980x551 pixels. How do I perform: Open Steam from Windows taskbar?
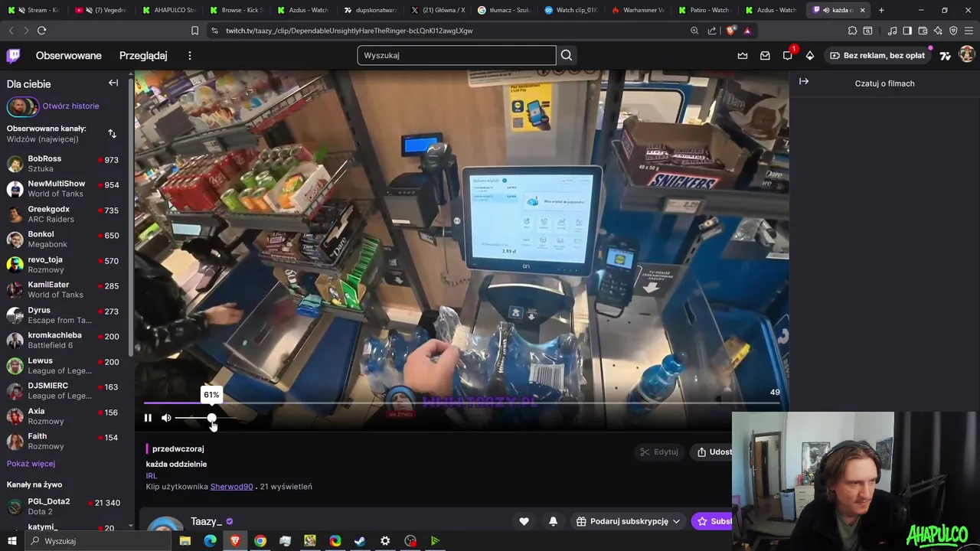tap(360, 540)
